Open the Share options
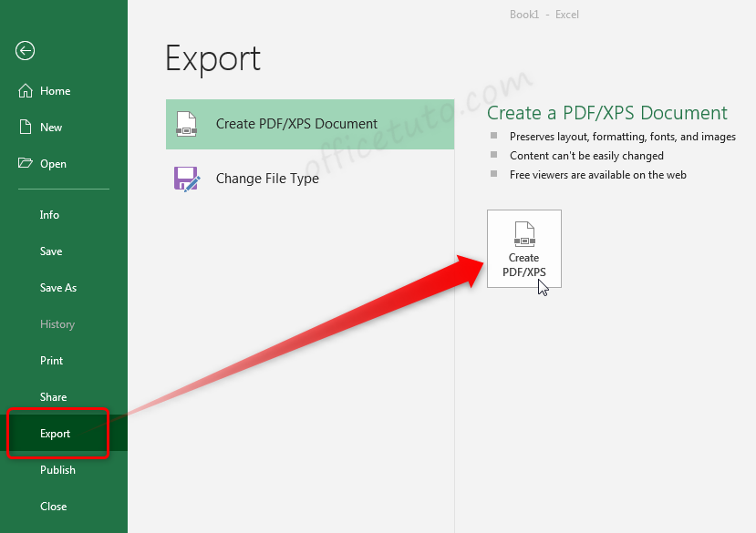The image size is (756, 533). click(x=53, y=396)
